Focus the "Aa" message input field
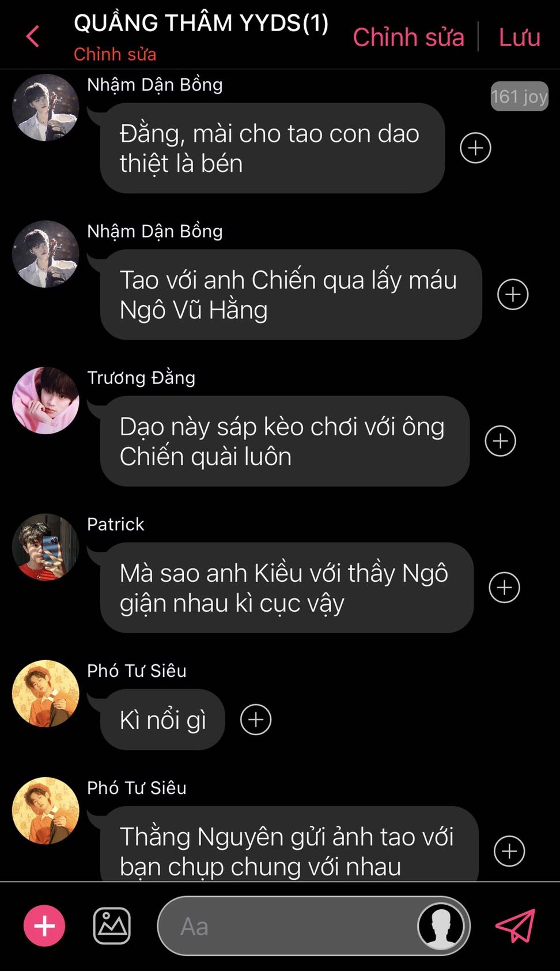The height and width of the screenshot is (971, 560). pyautogui.click(x=288, y=925)
